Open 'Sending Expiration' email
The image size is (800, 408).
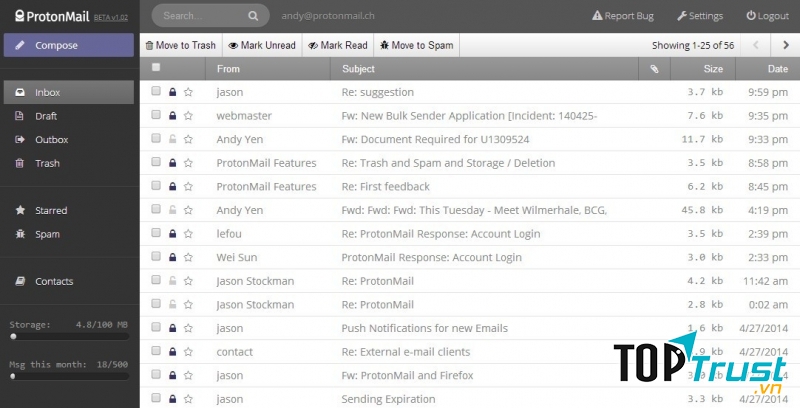(388, 399)
